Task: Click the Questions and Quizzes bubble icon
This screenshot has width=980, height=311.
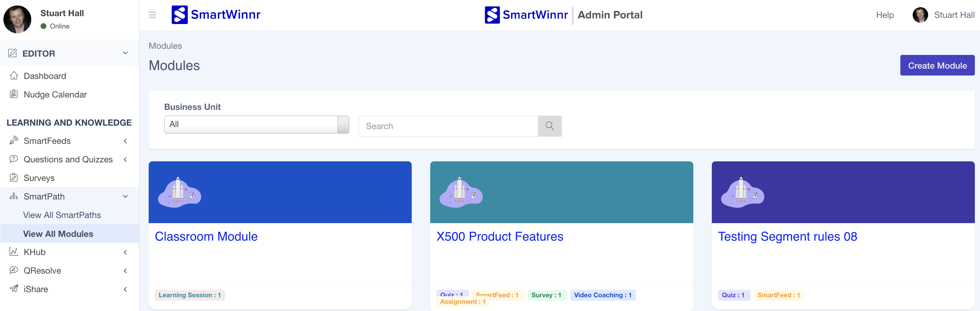Action: (x=14, y=159)
